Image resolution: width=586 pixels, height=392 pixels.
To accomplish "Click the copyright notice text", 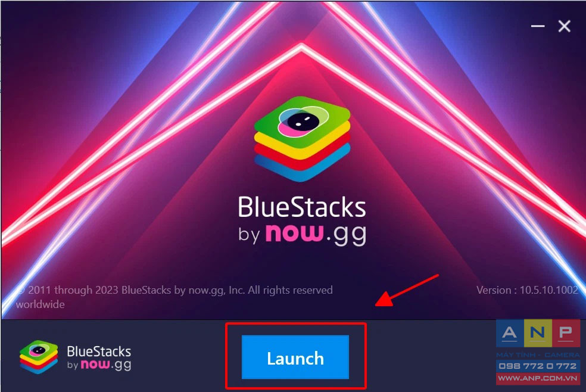I will point(174,290).
